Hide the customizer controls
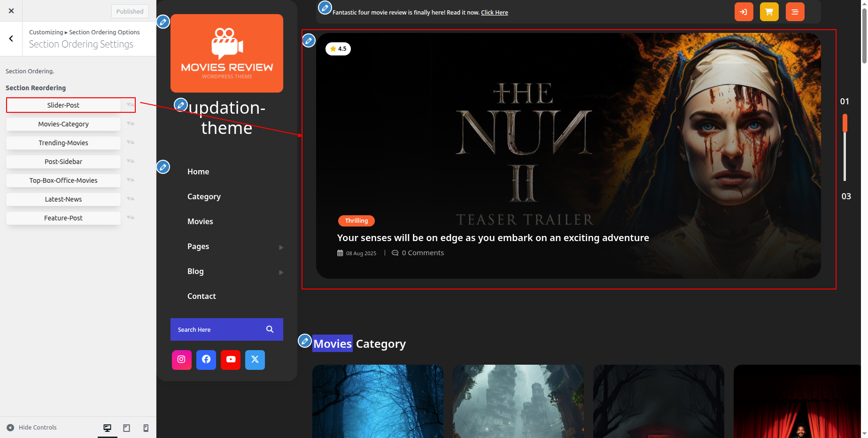This screenshot has width=868, height=438. click(x=32, y=428)
